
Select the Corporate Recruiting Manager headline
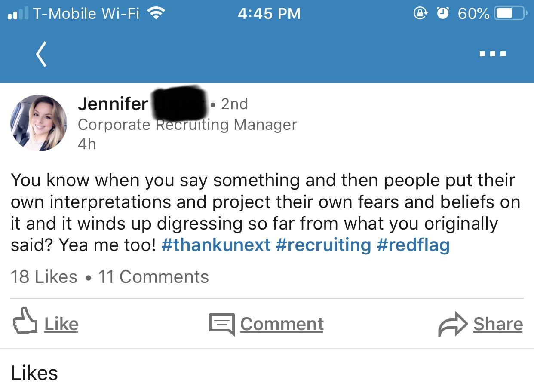click(x=187, y=125)
